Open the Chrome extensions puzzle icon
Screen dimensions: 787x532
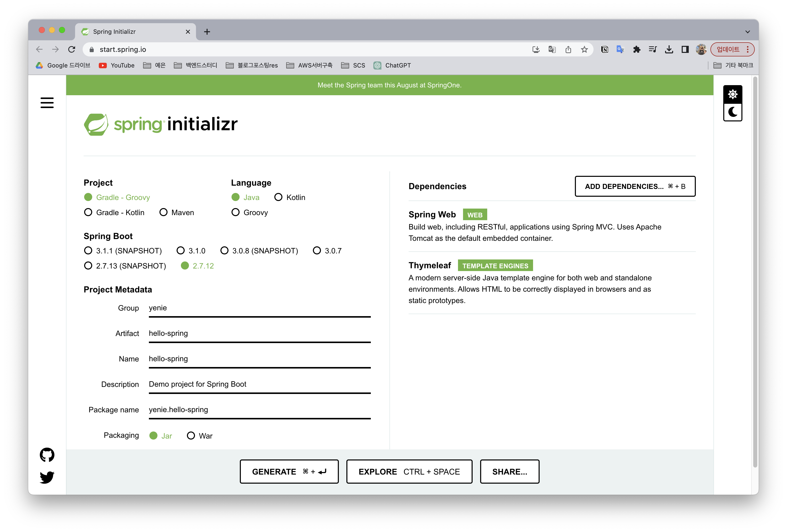(x=637, y=49)
